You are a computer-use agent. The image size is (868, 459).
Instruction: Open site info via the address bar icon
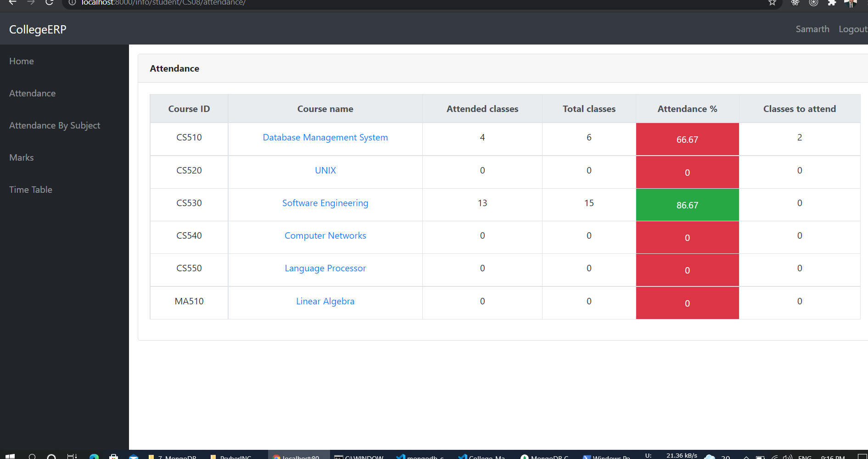72,3
